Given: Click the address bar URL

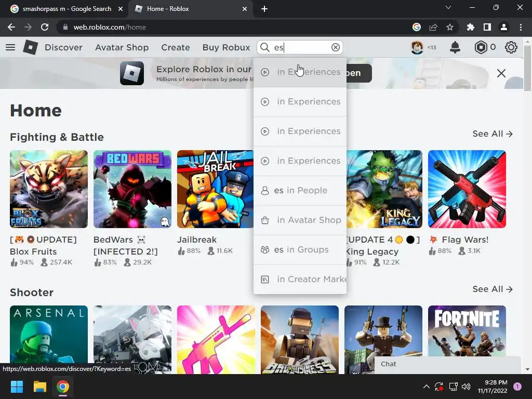Looking at the screenshot, I should click(110, 27).
